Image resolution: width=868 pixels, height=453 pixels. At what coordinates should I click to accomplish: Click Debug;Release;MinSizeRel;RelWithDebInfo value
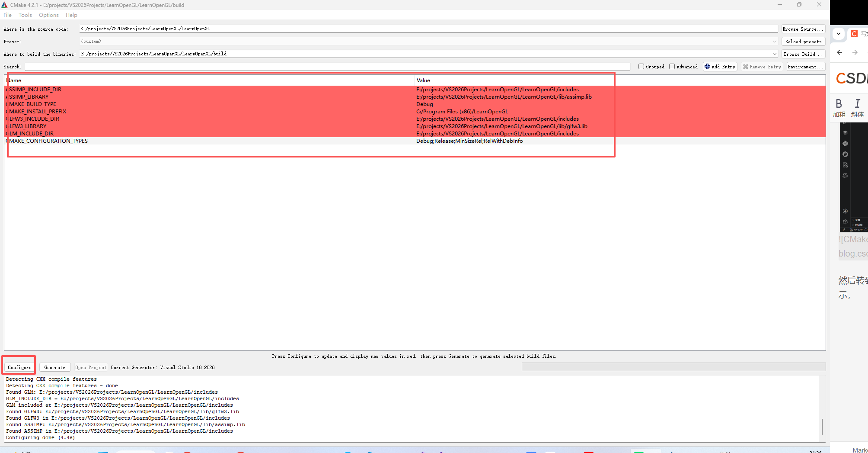469,141
